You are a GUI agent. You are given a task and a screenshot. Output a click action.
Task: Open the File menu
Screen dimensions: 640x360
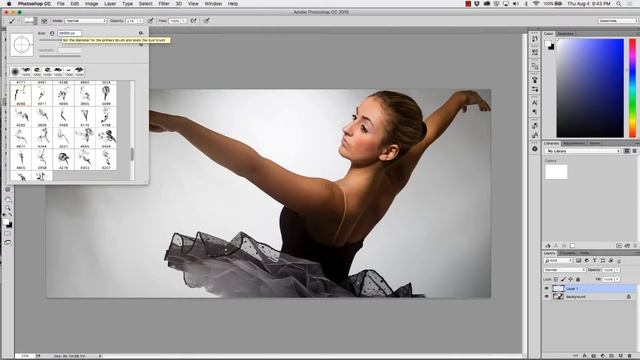click(x=61, y=4)
